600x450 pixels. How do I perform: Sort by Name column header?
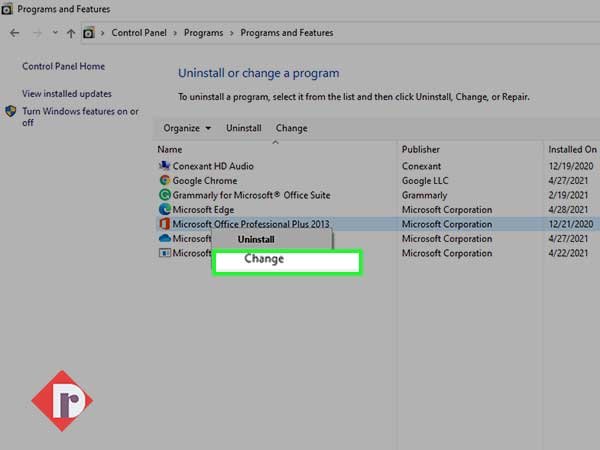point(170,150)
